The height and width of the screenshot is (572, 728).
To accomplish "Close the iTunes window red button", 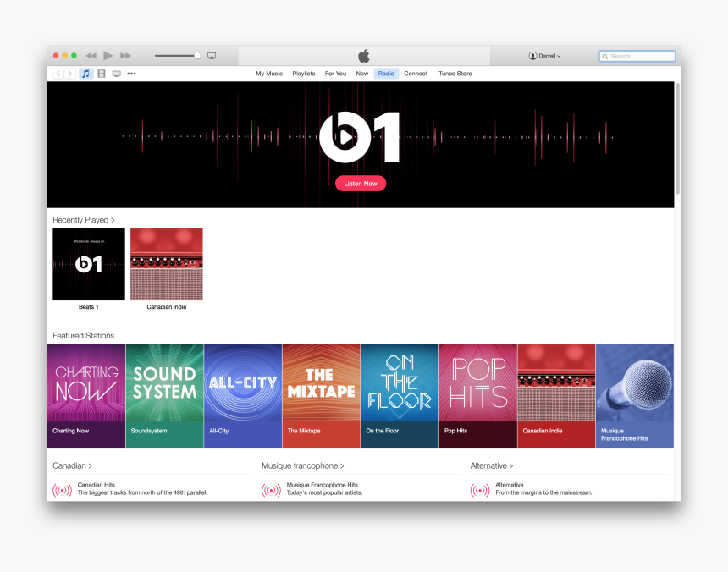I will click(56, 56).
